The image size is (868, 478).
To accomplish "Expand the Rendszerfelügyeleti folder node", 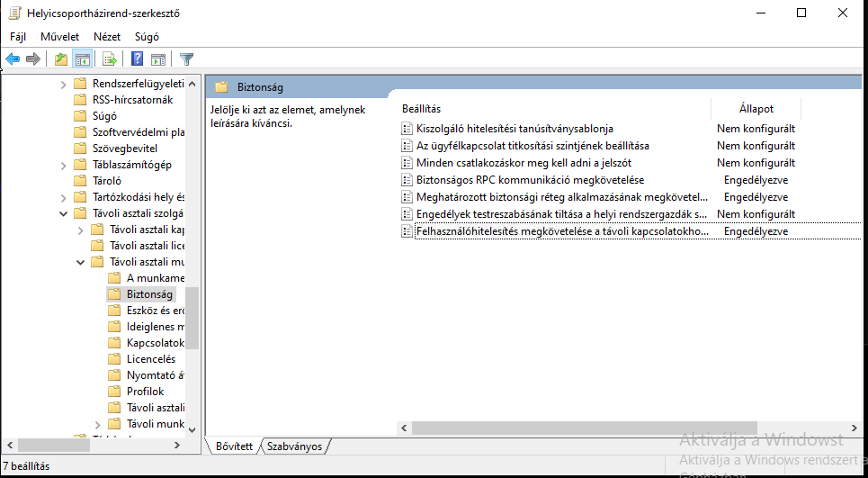I will (63, 84).
